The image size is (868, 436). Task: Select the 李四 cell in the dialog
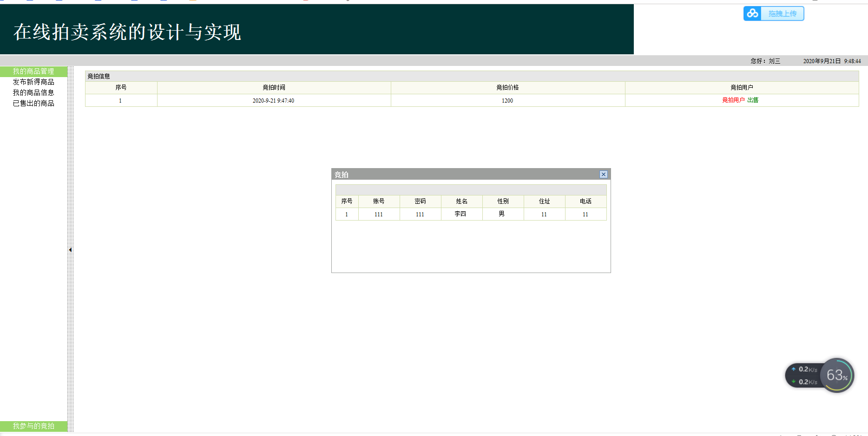460,214
